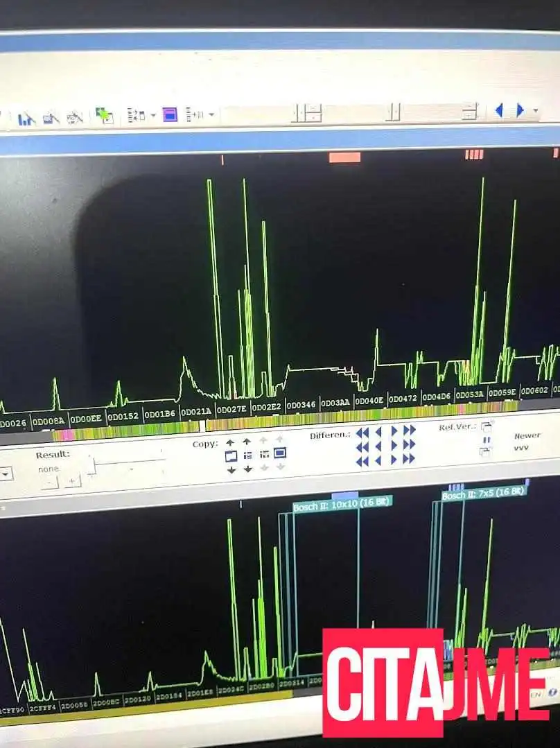Click the plus button under Result
Image resolution: width=560 pixels, height=748 pixels.
click(72, 481)
